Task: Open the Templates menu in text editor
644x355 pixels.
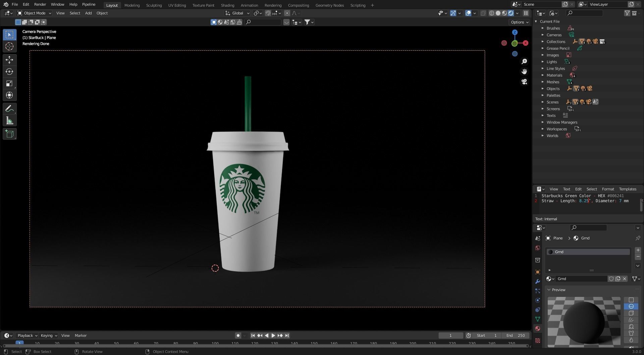Action: point(628,189)
